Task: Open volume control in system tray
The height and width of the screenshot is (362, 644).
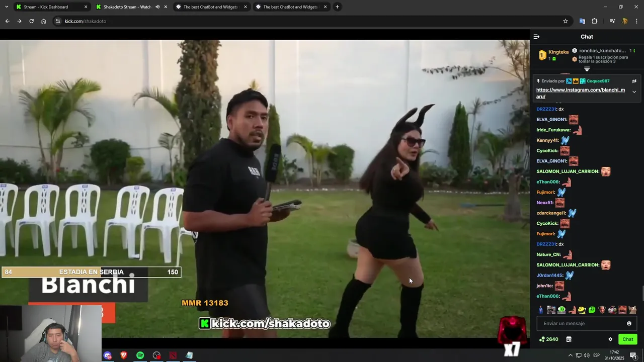Action: coord(587,355)
